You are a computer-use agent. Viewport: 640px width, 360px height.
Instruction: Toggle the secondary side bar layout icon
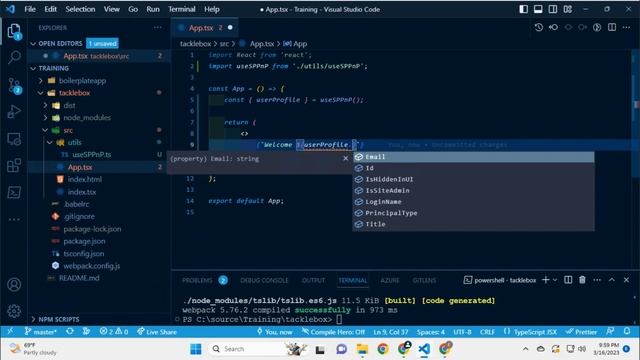point(553,9)
